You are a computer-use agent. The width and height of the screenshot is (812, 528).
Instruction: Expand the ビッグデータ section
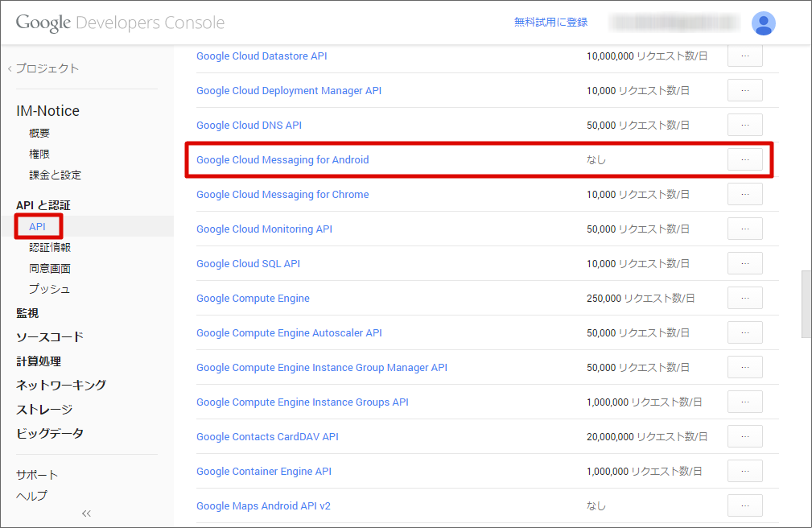pyautogui.click(x=50, y=433)
